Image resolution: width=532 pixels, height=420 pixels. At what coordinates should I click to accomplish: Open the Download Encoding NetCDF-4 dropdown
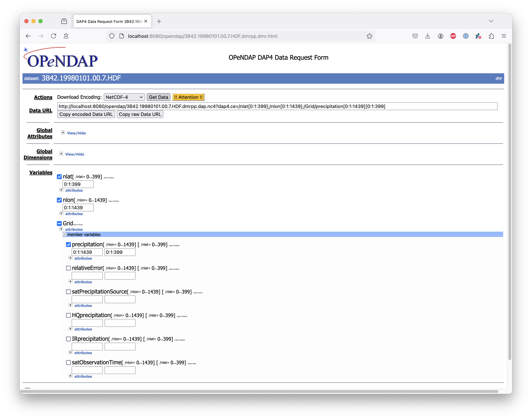click(x=124, y=97)
